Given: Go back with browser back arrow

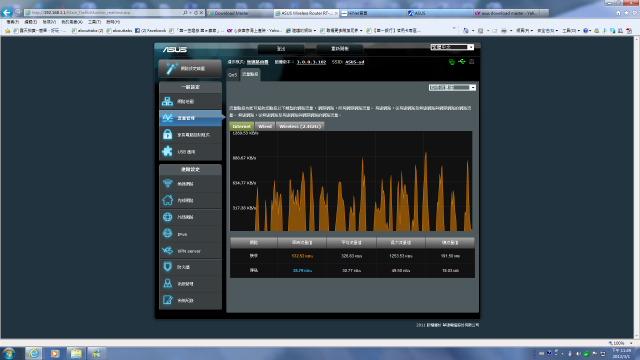Looking at the screenshot, I should coord(7,12).
